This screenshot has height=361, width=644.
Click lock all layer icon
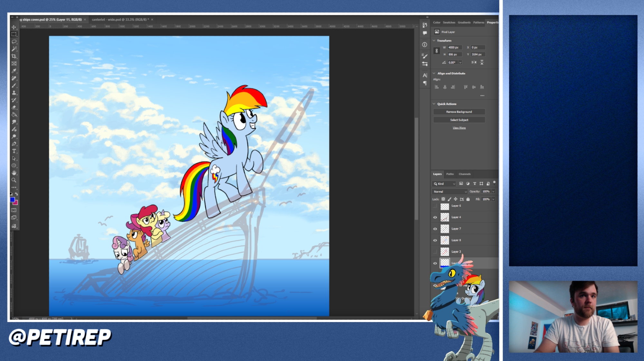click(x=468, y=199)
